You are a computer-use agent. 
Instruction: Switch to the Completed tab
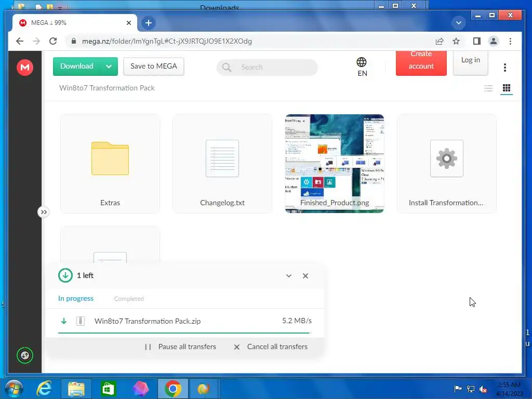pos(129,299)
